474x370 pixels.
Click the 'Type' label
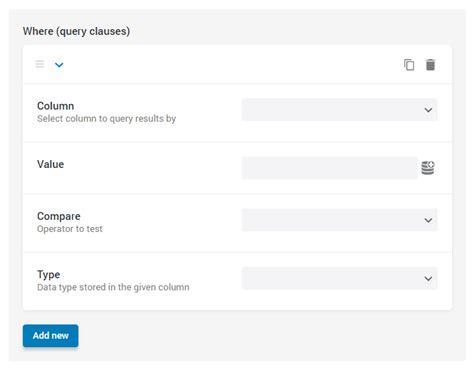49,275
